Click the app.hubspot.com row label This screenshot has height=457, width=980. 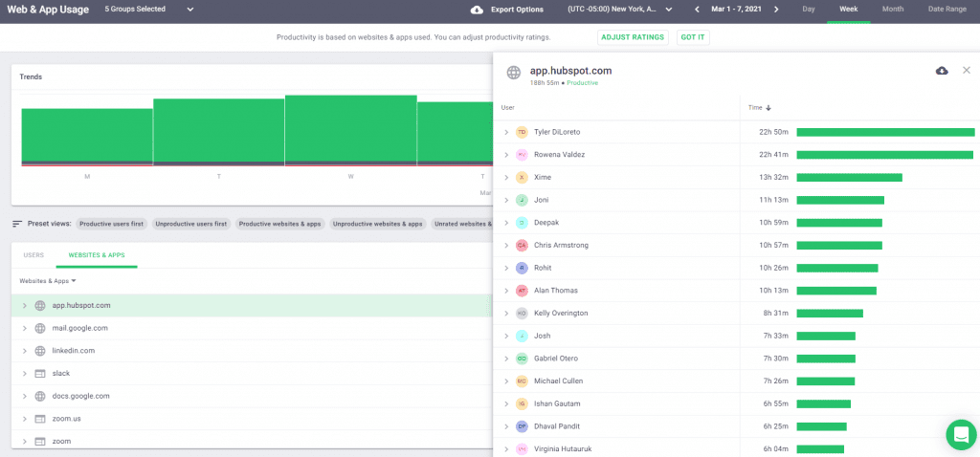point(81,306)
